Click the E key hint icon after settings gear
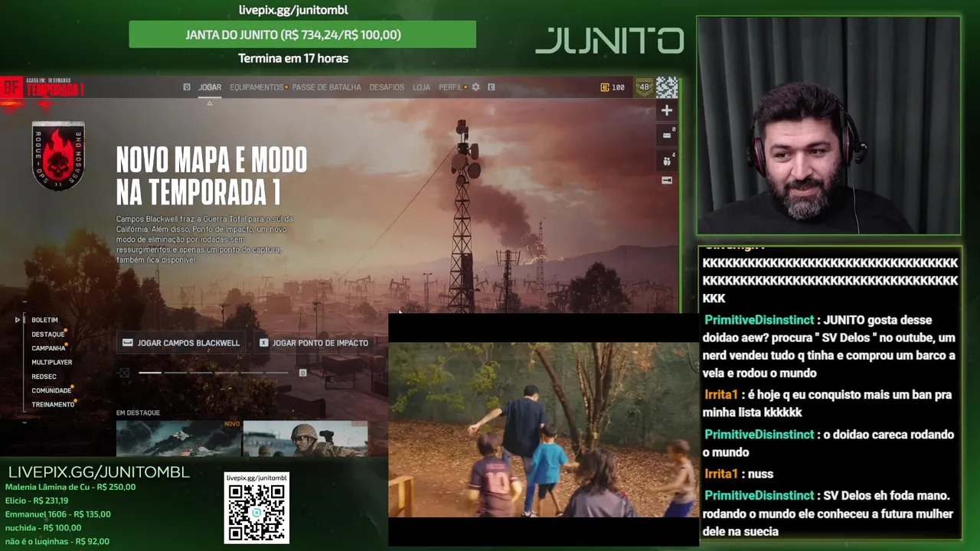Viewport: 980px width, 551px height. click(492, 87)
